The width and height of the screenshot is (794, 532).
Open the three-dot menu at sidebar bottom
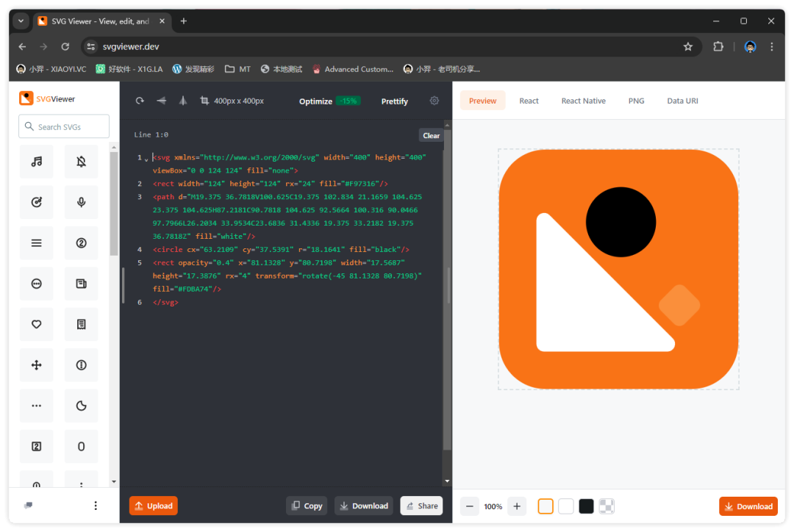(x=96, y=506)
